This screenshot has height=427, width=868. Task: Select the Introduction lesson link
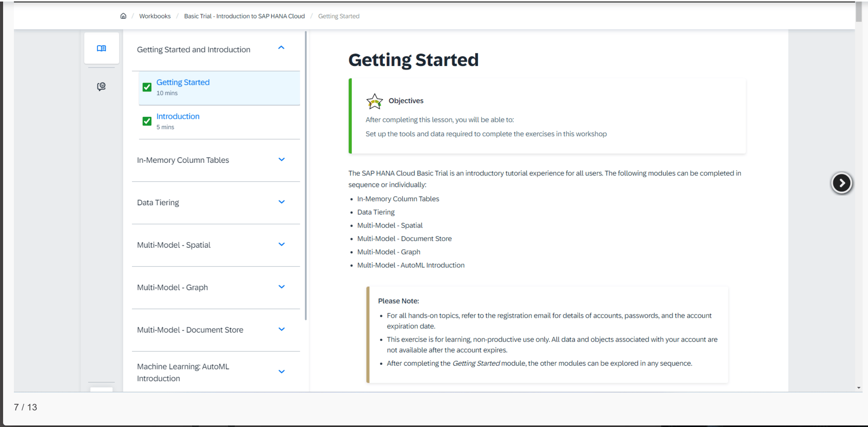pyautogui.click(x=178, y=116)
